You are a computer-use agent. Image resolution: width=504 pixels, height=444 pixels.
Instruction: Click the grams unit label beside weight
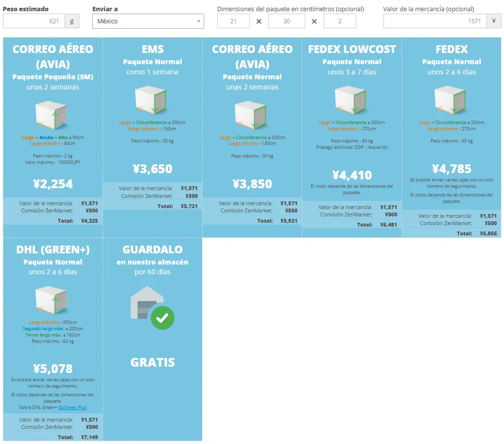click(x=72, y=21)
